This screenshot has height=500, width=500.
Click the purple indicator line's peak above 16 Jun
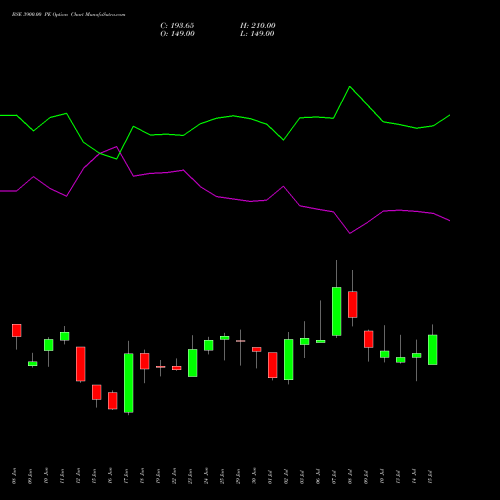point(117,146)
